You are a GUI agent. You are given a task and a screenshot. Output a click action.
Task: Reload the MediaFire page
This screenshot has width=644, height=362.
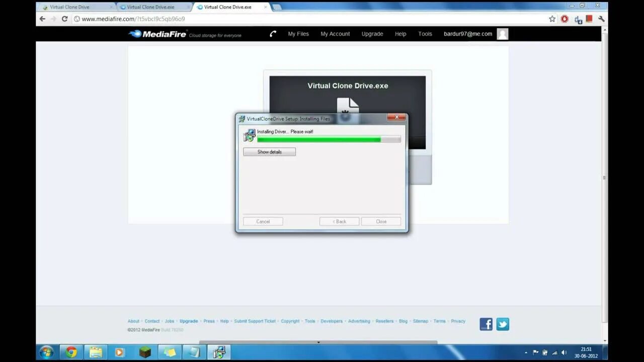point(64,19)
